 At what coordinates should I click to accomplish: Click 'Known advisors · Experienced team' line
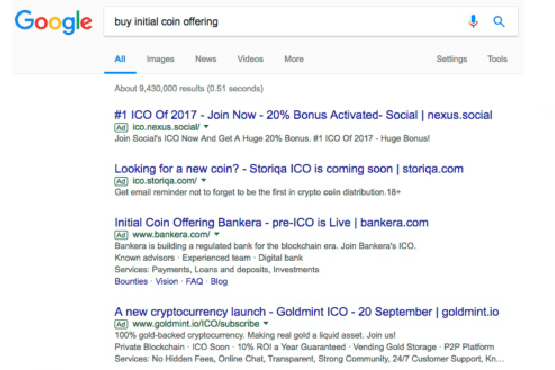point(209,258)
